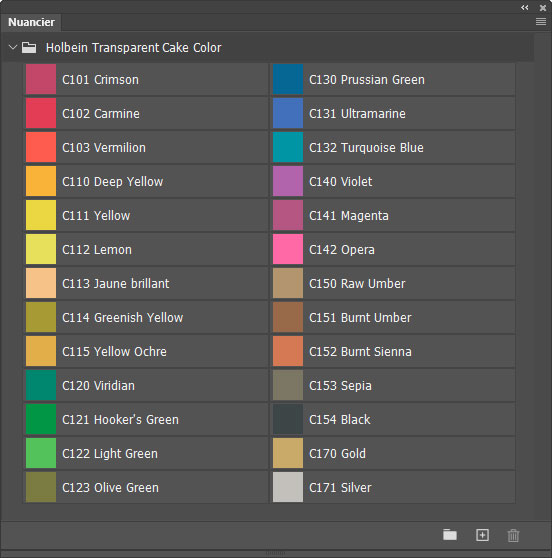Create a new swatch with plus icon
The width and height of the screenshot is (552, 558).
coord(482,535)
